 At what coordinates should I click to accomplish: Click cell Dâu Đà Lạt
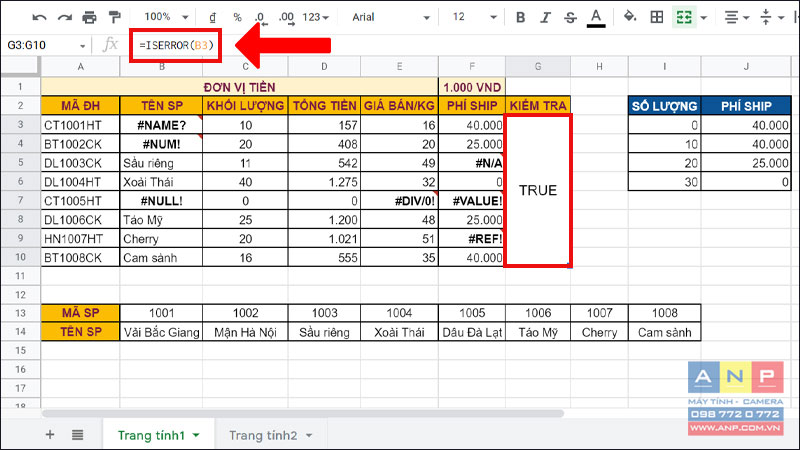pyautogui.click(x=472, y=332)
